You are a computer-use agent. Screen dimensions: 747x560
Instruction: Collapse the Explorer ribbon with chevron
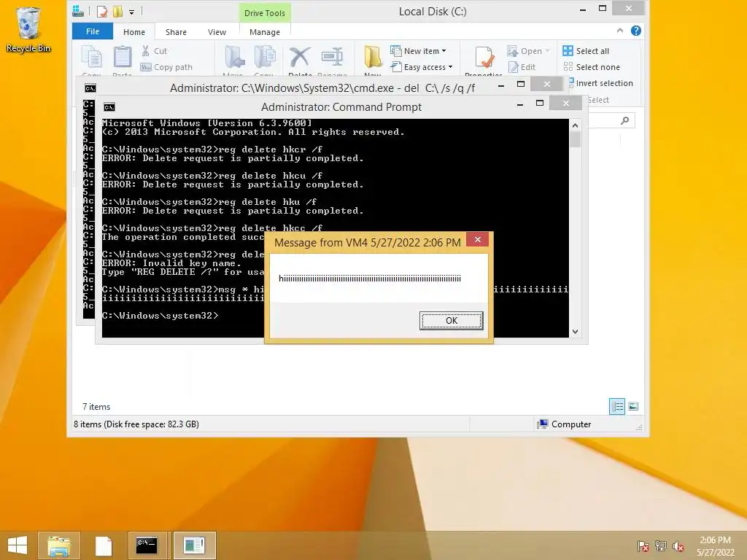tap(620, 31)
